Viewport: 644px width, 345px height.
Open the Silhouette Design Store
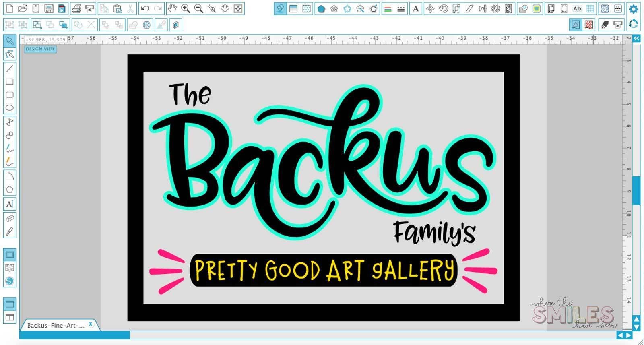10,281
